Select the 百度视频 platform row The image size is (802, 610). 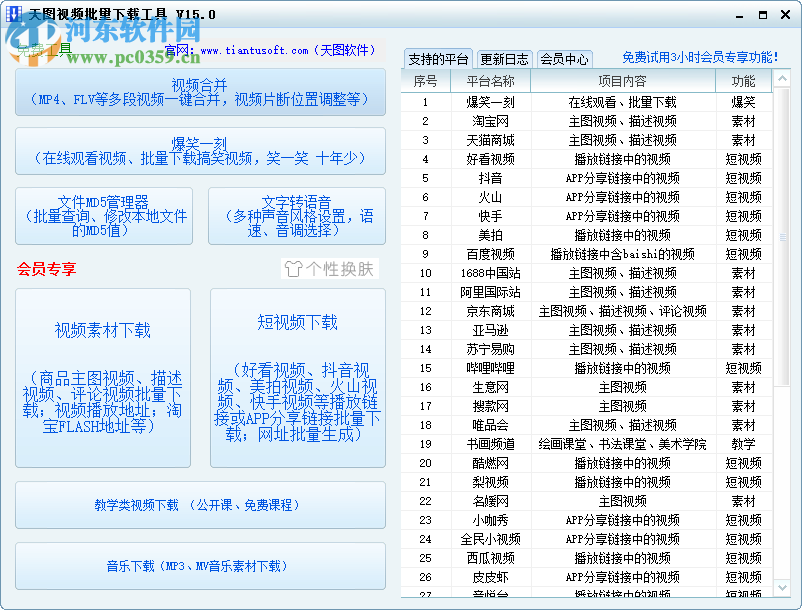point(587,254)
